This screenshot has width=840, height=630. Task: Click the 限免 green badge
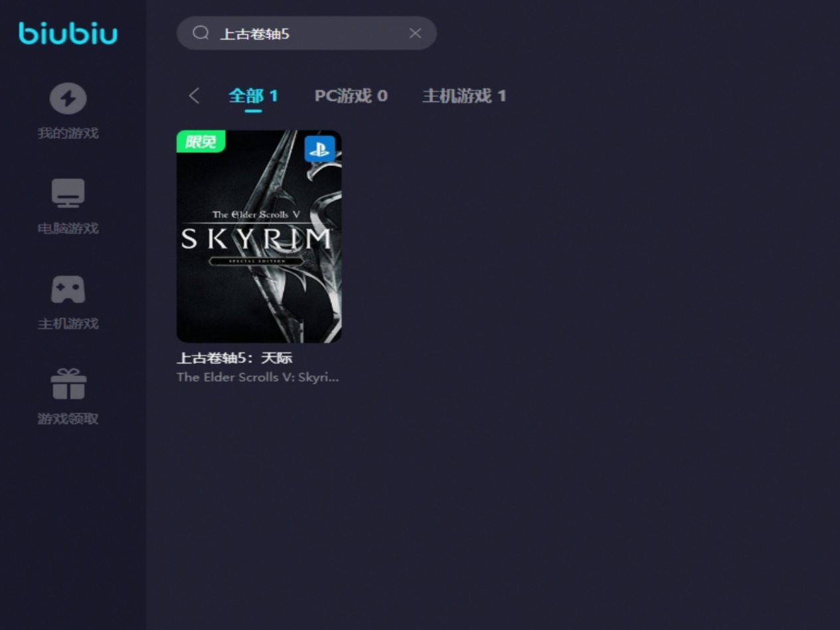[x=201, y=141]
